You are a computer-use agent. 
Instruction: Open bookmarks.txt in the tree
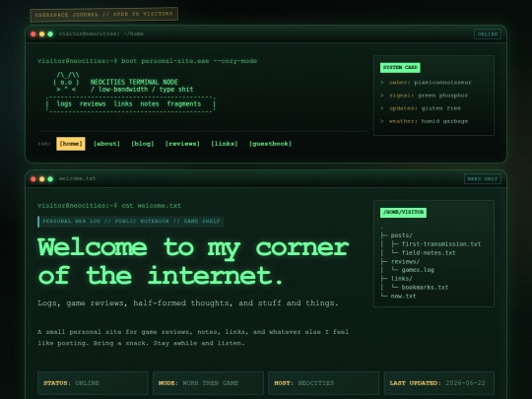425,288
